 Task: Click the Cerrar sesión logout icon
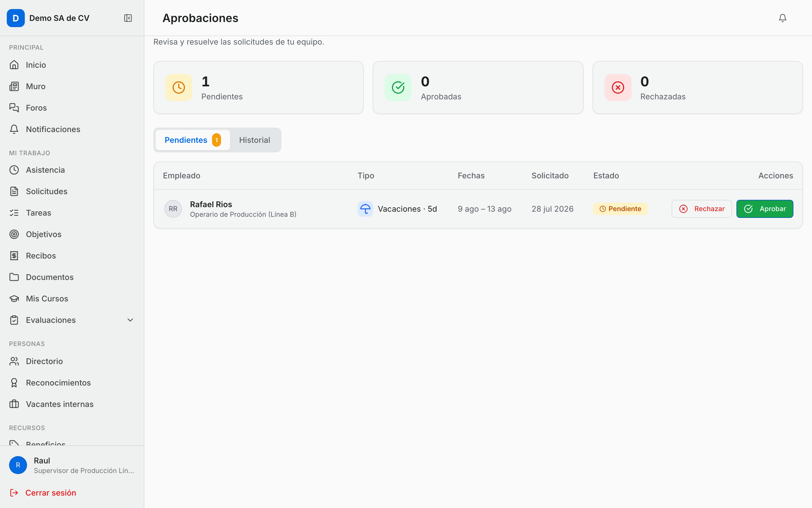click(14, 493)
